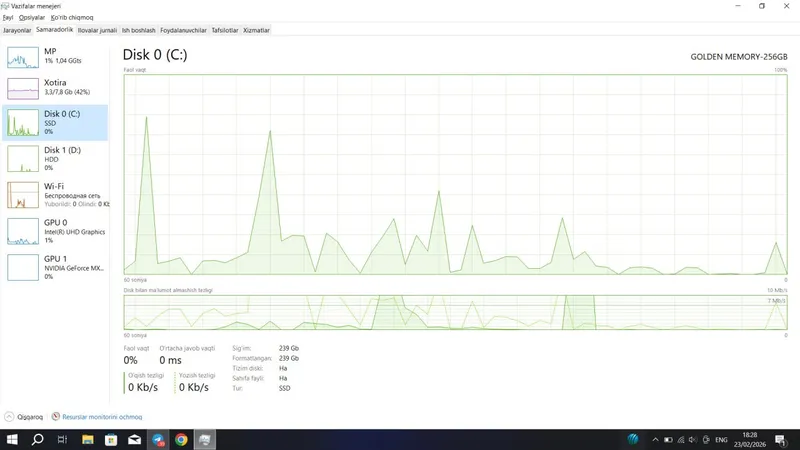Open the notification action center
The image size is (800, 450).
[x=780, y=439]
